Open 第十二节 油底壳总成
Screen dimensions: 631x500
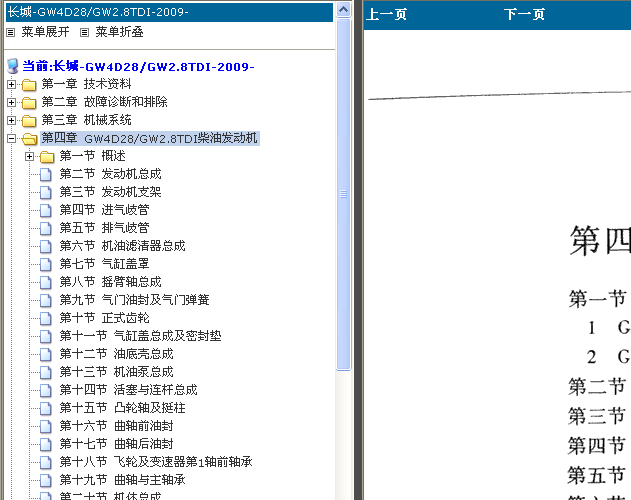(116, 354)
